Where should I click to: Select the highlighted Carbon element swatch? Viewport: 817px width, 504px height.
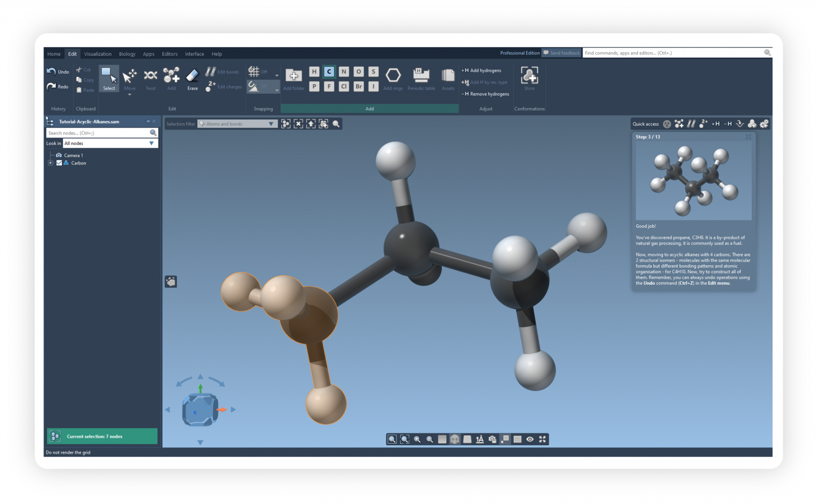point(329,71)
